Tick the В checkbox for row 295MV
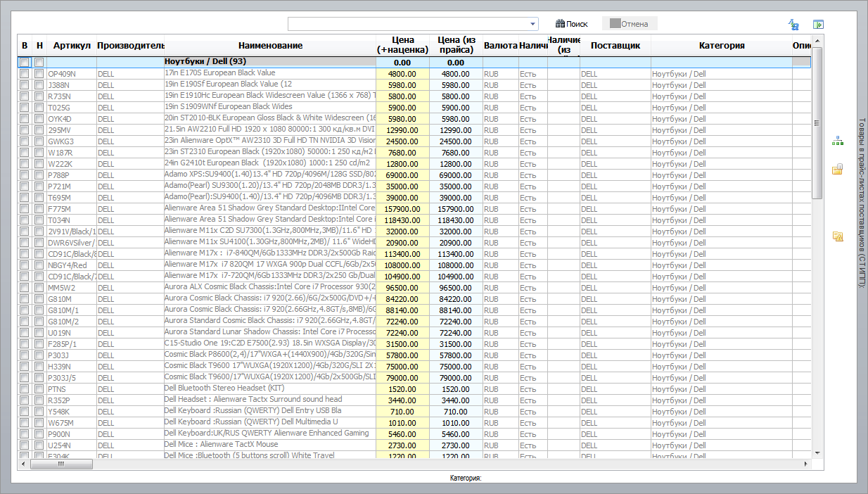868x494 pixels. click(25, 129)
